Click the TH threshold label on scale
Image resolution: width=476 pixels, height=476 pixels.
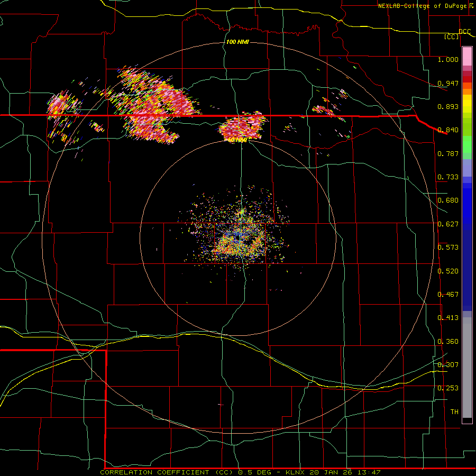point(454,412)
